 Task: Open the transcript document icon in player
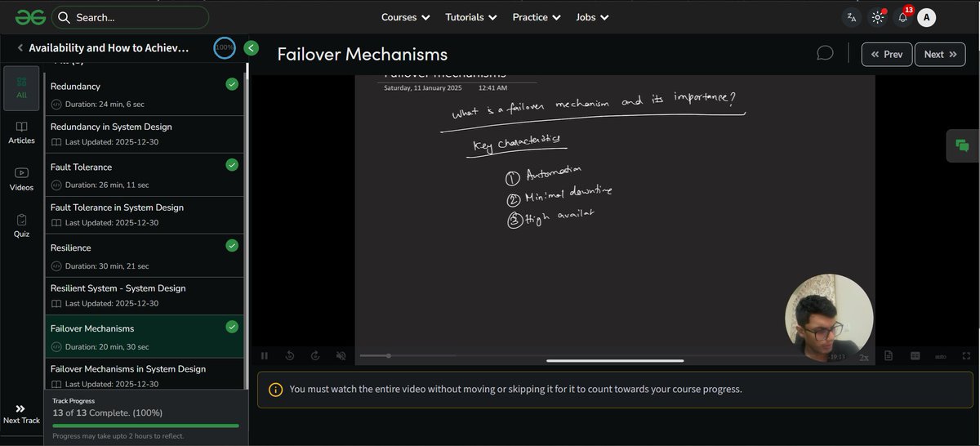(889, 356)
